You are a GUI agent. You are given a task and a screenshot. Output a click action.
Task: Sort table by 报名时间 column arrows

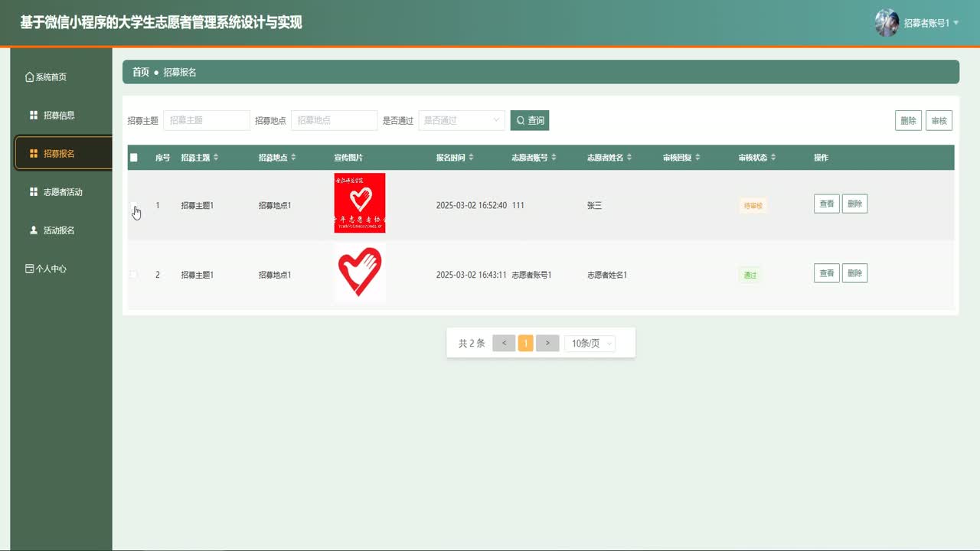click(x=471, y=158)
